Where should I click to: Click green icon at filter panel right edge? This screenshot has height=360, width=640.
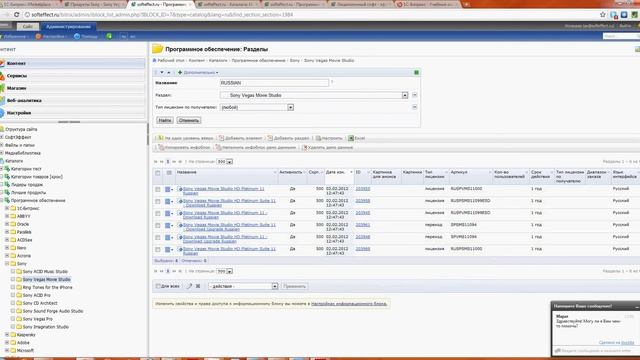[x=416, y=72]
